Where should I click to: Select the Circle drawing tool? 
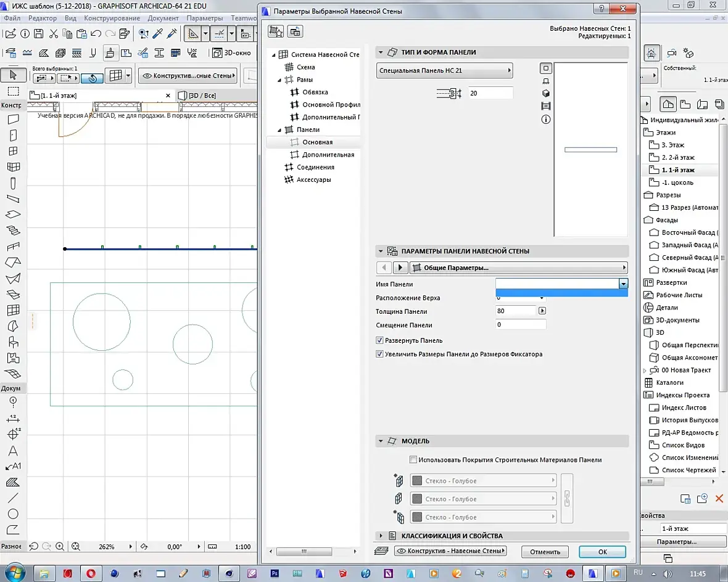(x=13, y=514)
